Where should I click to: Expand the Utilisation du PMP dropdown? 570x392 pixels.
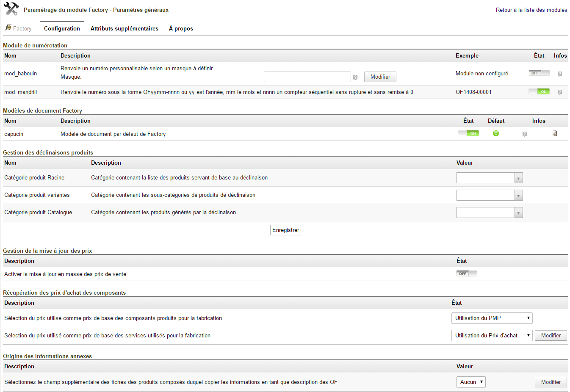[x=491, y=318]
